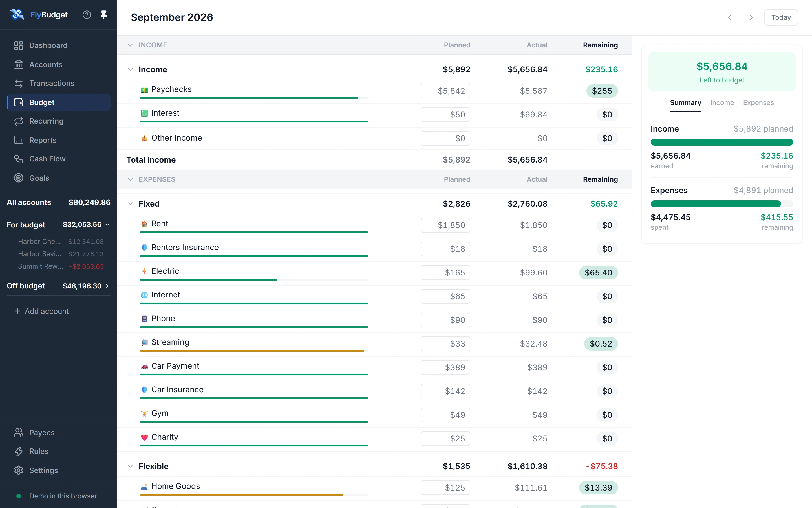Go to next month arrow
812x508 pixels.
point(751,17)
